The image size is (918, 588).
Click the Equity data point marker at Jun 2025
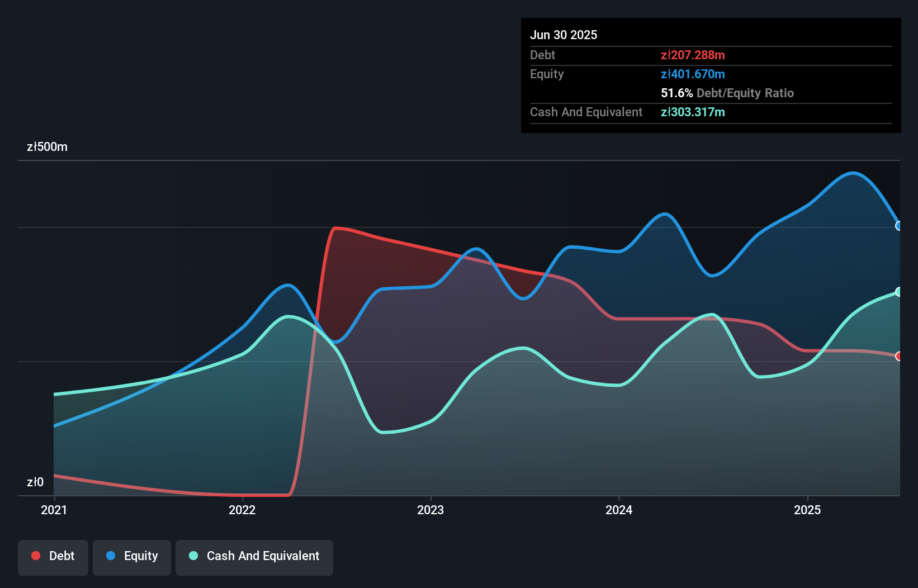point(899,226)
